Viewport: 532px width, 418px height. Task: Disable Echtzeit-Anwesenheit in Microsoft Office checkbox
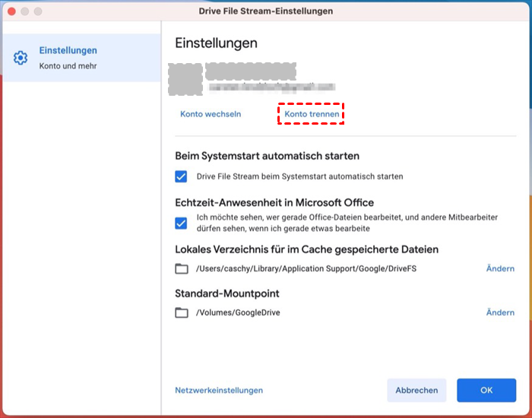click(181, 223)
